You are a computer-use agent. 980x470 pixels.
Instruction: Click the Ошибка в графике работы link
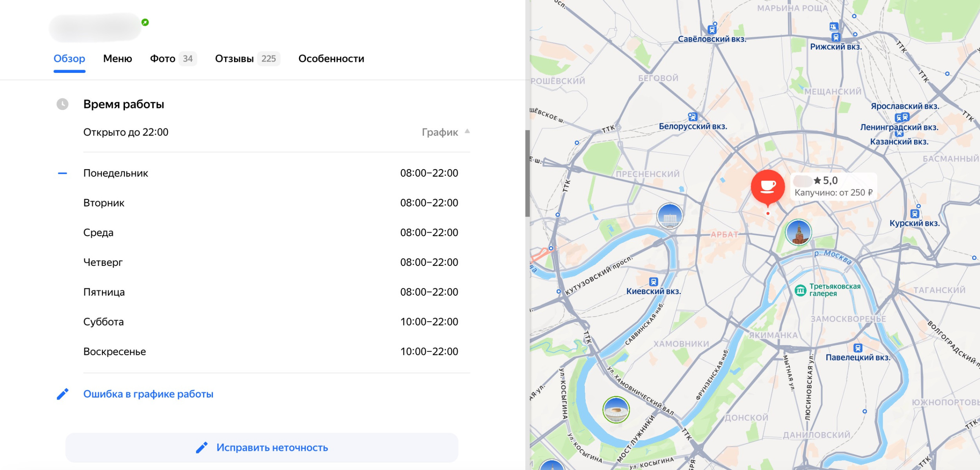(148, 394)
